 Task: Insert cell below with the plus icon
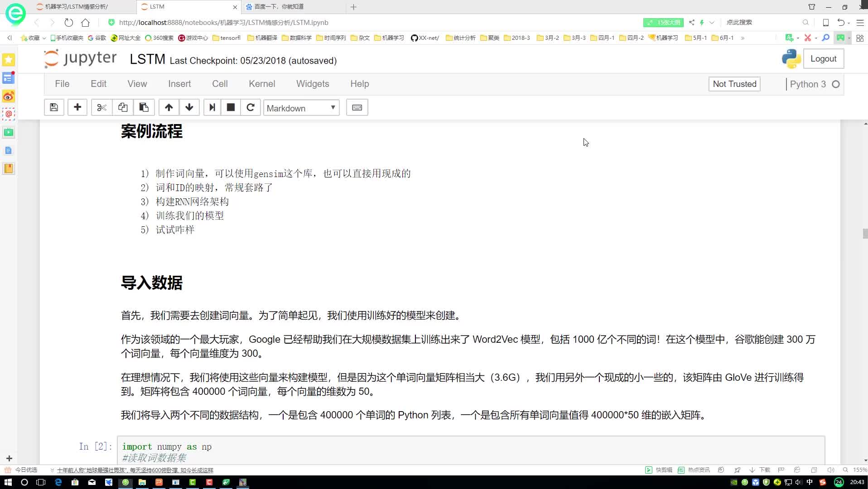(x=77, y=107)
